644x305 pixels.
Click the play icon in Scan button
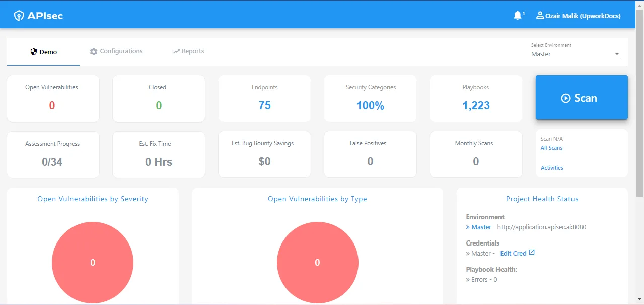click(566, 98)
